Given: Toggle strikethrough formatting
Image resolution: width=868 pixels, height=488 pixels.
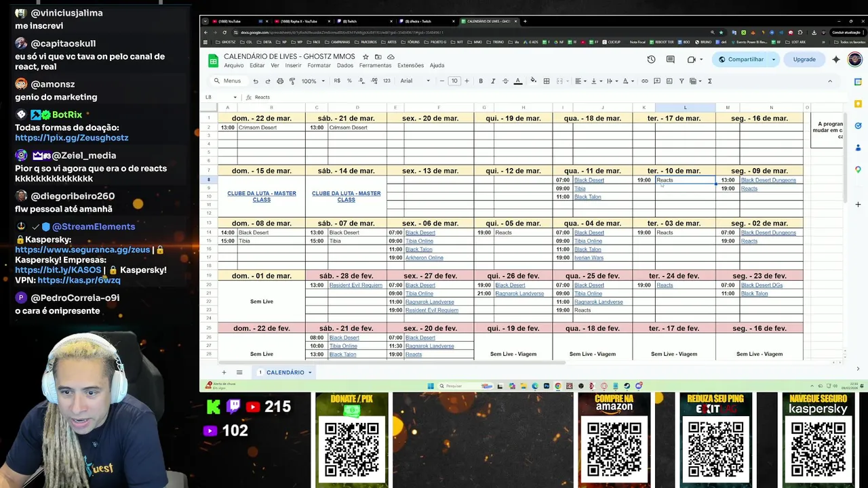Looking at the screenshot, I should 505,81.
